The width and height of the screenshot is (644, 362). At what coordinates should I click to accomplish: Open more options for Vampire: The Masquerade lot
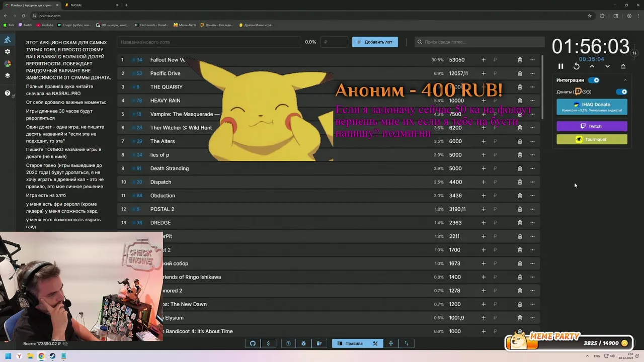pyautogui.click(x=532, y=114)
